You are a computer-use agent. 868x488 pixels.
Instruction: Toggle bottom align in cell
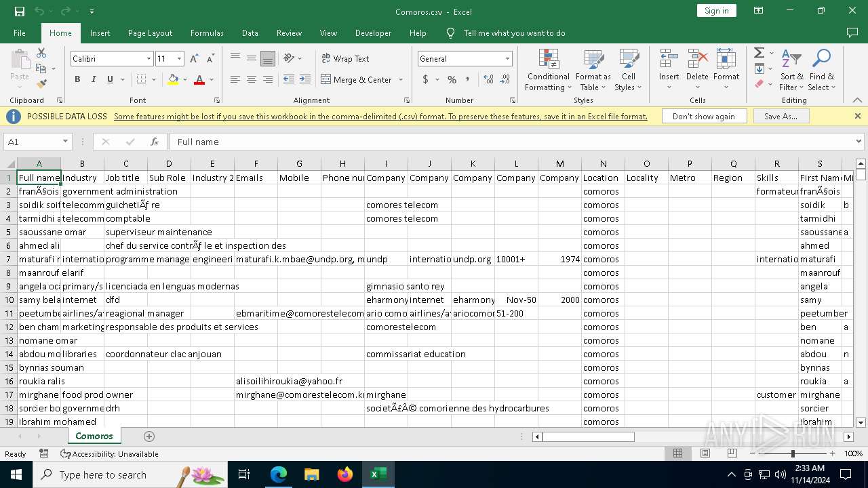(268, 58)
